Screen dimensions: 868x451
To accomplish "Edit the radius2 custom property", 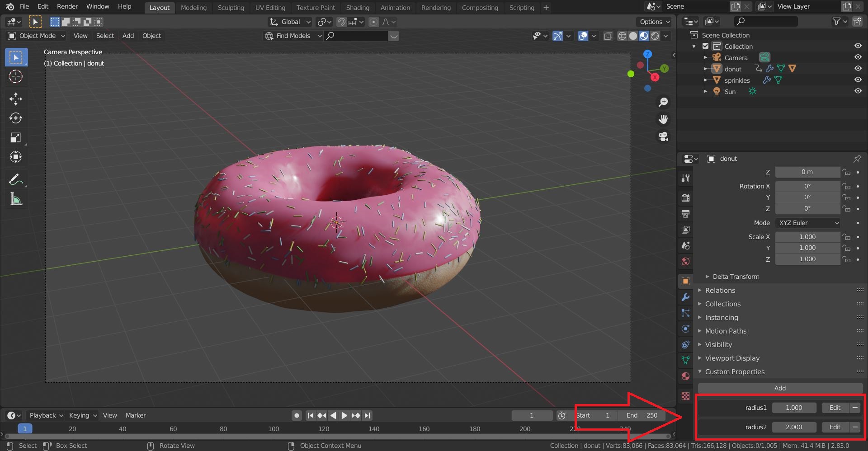I will (834, 427).
